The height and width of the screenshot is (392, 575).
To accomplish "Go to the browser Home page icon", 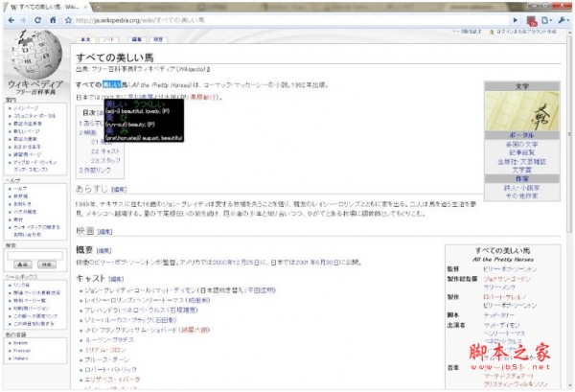I will point(53,20).
